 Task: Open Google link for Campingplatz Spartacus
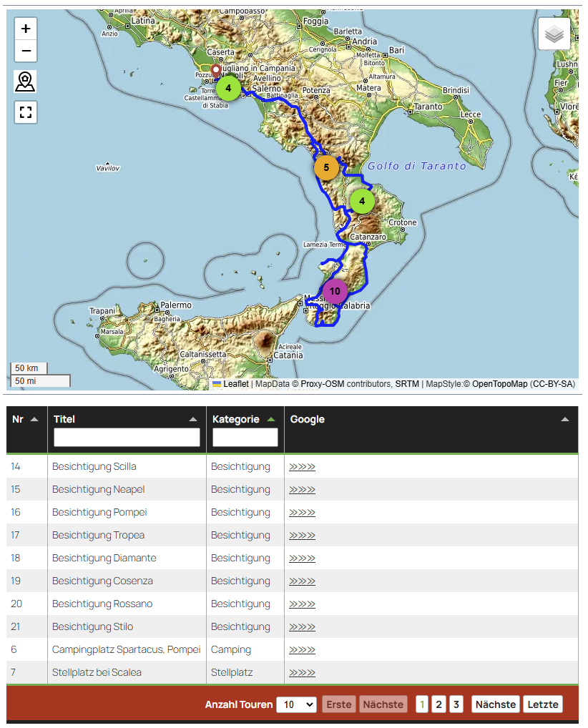[302, 649]
